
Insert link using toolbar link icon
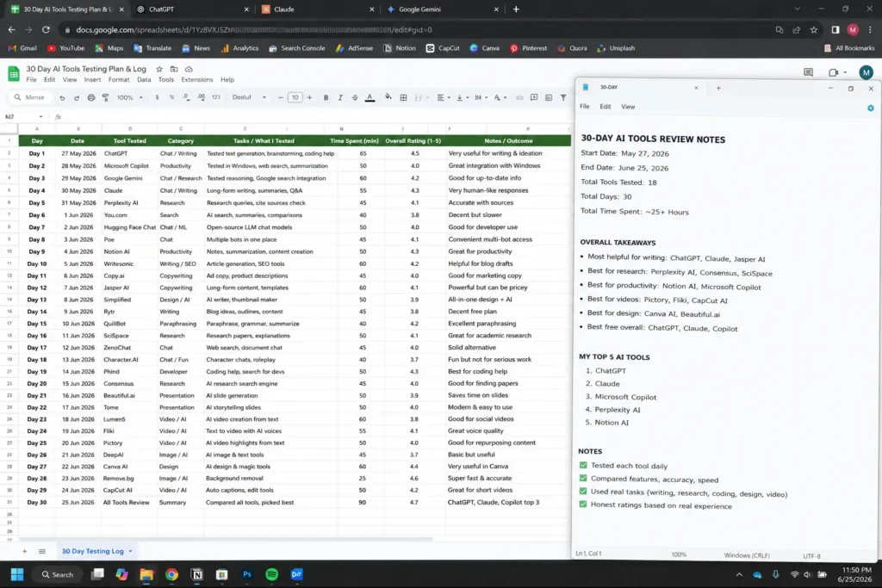click(x=519, y=98)
